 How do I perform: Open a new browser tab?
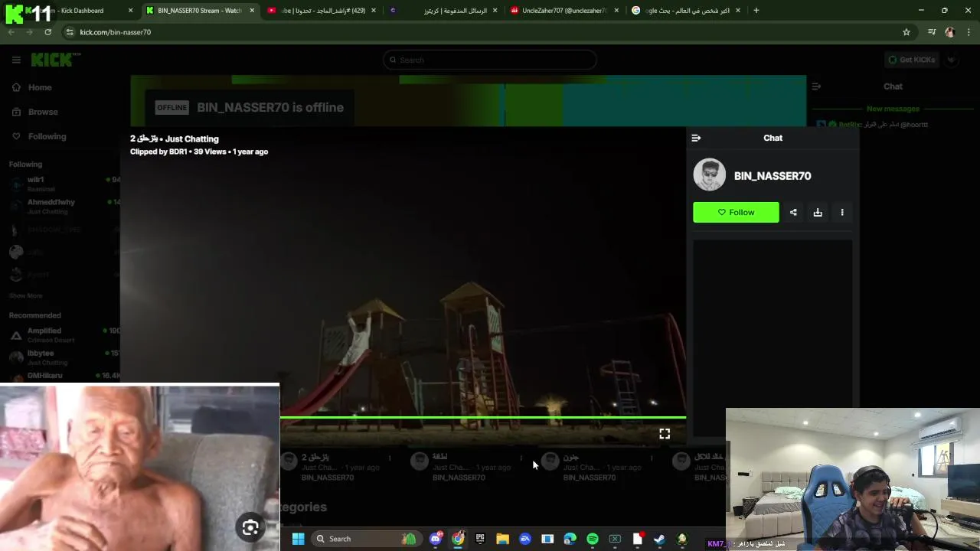coord(756,11)
